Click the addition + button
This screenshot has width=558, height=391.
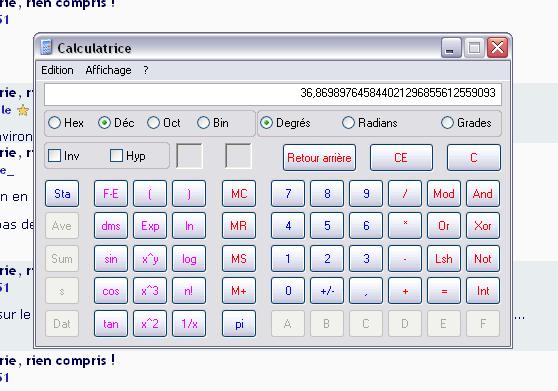click(405, 291)
